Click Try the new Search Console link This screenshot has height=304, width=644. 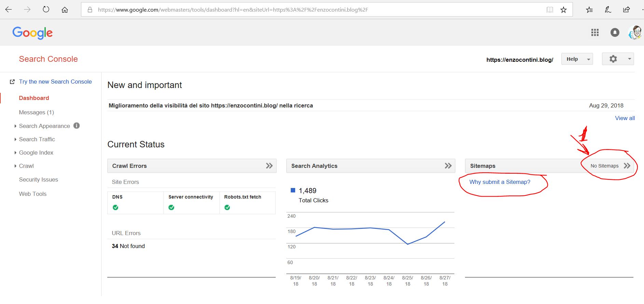pyautogui.click(x=55, y=82)
